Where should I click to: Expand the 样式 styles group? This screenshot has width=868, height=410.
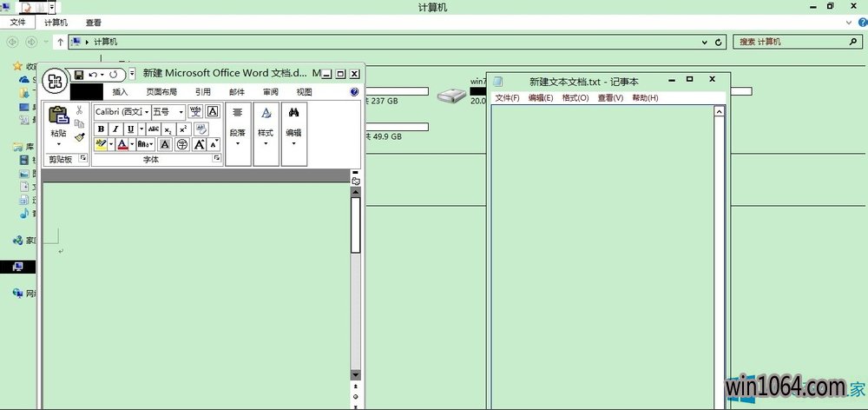pyautogui.click(x=266, y=134)
